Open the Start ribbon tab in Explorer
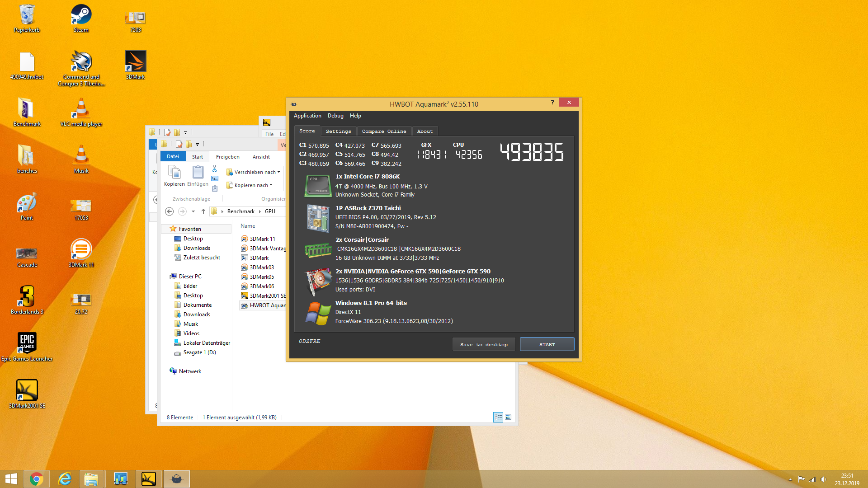868x488 pixels. point(197,157)
